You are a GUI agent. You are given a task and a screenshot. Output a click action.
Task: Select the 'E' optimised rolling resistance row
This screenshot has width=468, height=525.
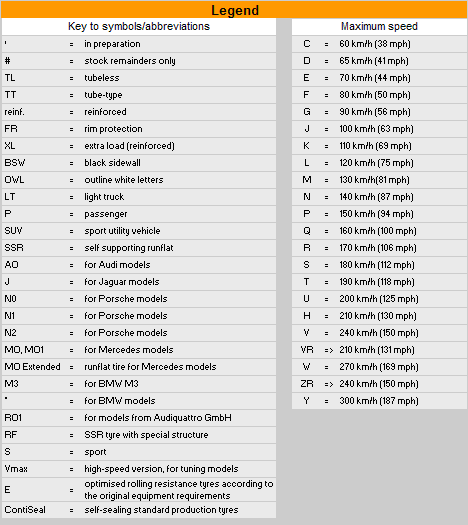[139, 490]
